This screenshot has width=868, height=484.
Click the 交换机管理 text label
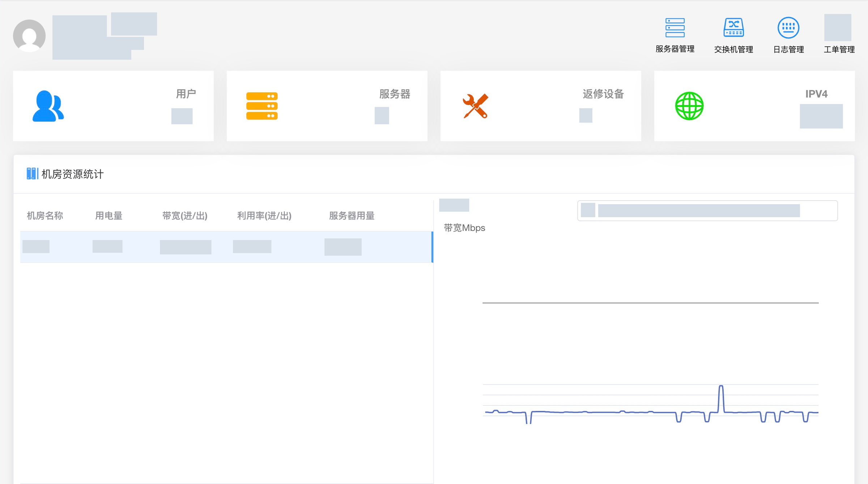733,50
